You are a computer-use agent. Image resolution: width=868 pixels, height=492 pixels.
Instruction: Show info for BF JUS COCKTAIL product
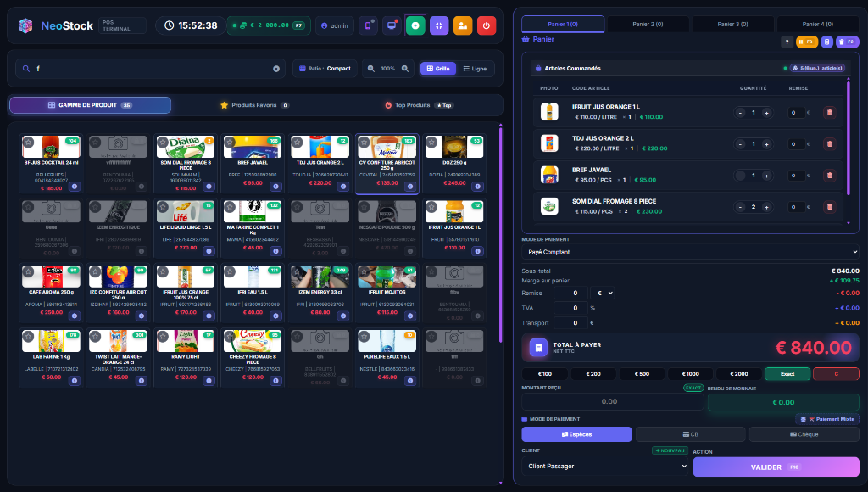(75, 187)
